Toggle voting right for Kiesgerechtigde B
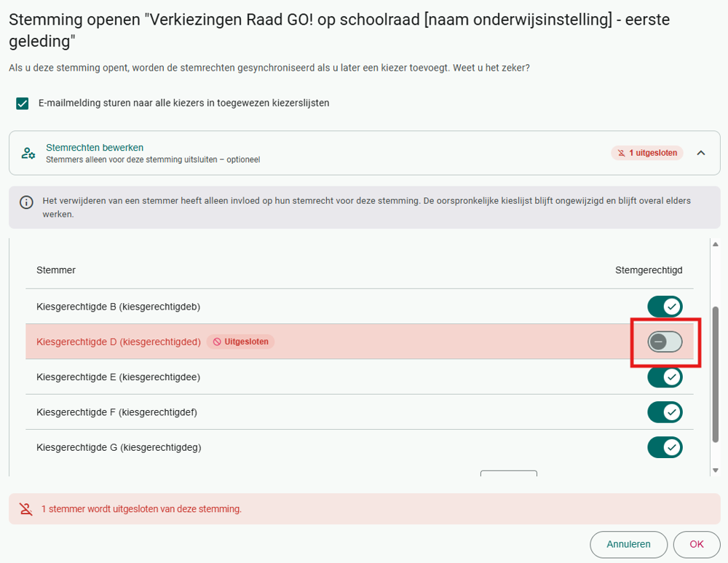728x563 pixels. [665, 307]
